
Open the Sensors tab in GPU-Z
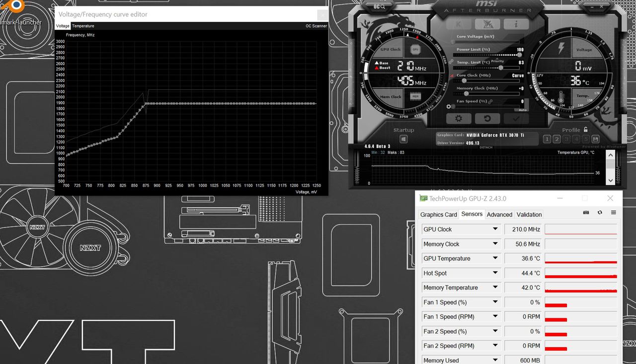pyautogui.click(x=472, y=214)
